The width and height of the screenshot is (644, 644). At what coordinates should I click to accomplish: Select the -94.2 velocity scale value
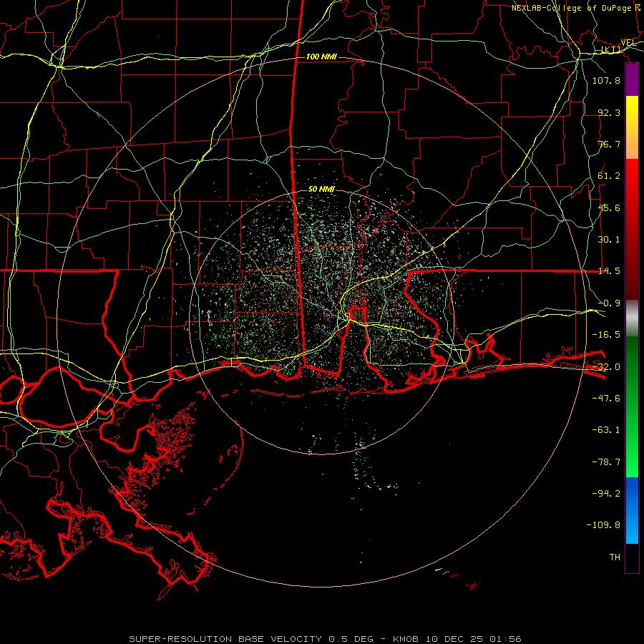(x=606, y=494)
